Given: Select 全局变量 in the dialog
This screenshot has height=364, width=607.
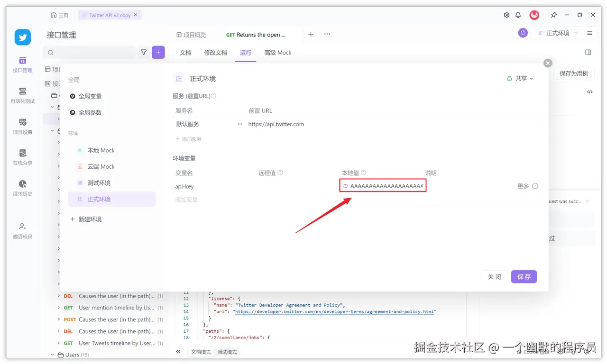Looking at the screenshot, I should [x=86, y=96].
